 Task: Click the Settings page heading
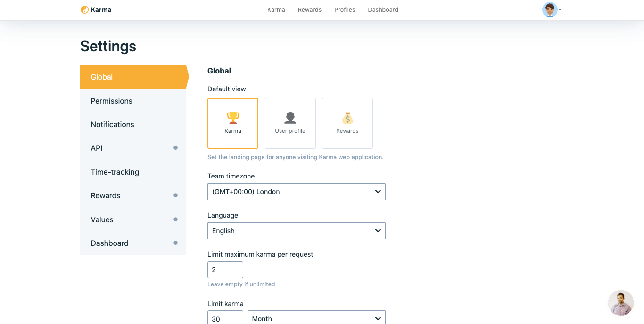[x=108, y=46]
